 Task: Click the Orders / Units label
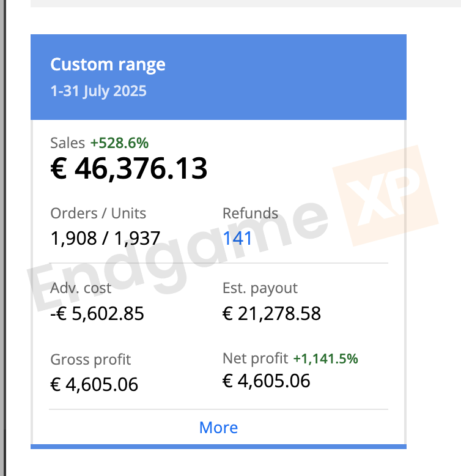point(98,214)
